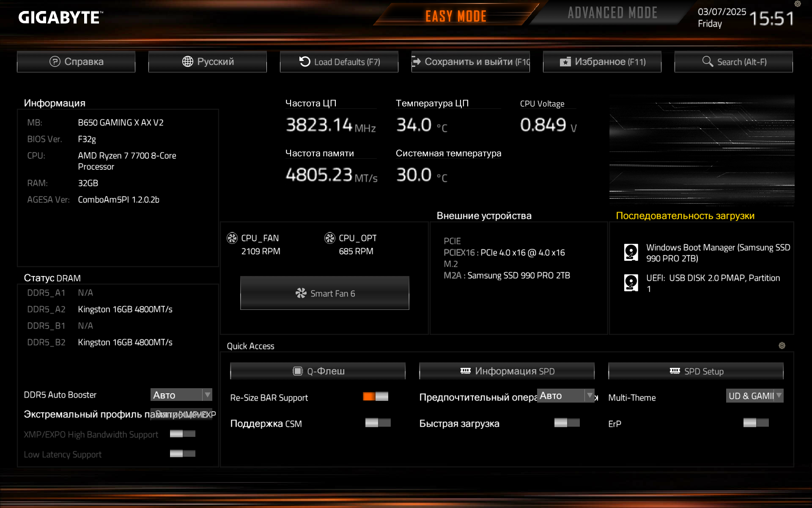Click the CPU_OPT fan icon
The height and width of the screenshot is (508, 812).
coord(330,238)
